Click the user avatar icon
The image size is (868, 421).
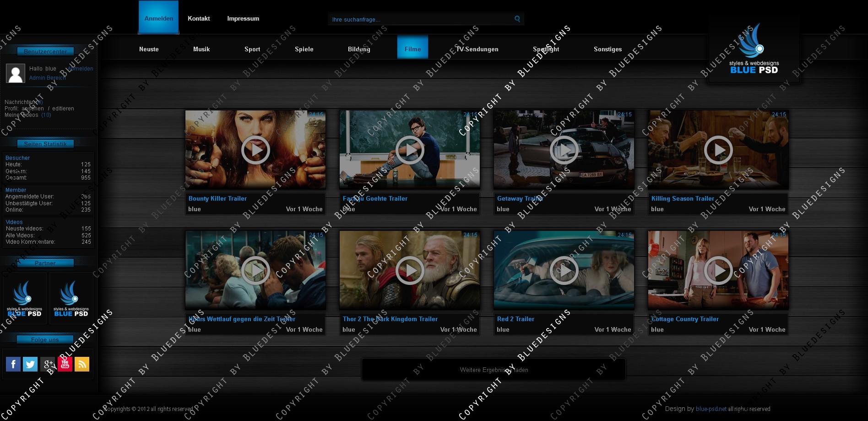[16, 73]
